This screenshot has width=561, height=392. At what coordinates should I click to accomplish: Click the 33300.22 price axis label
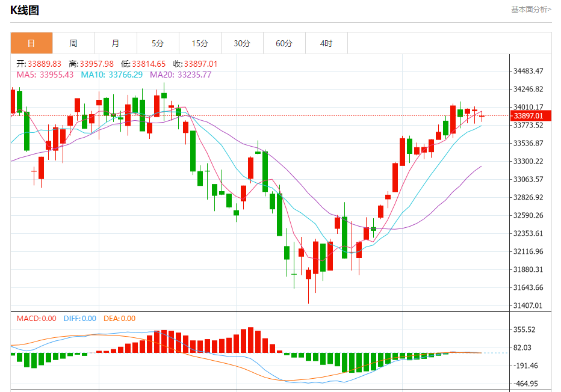pos(528,162)
